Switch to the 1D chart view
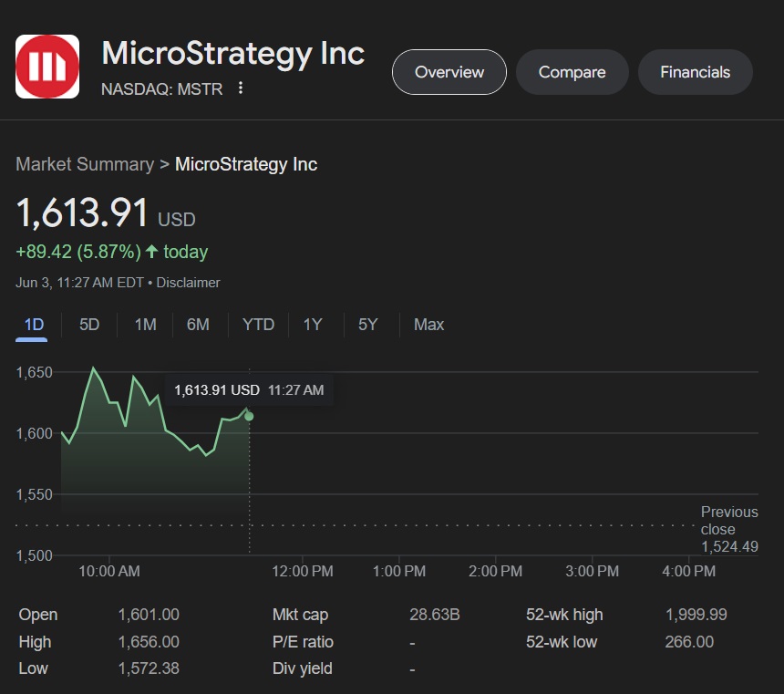Viewport: 784px width, 694px height. click(x=33, y=325)
